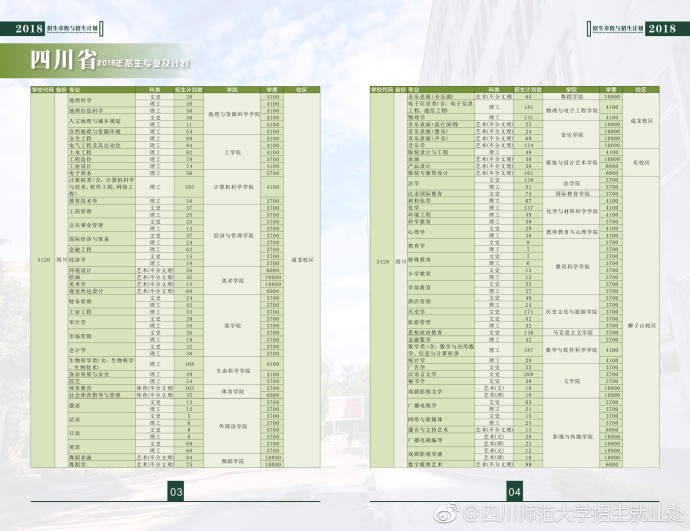Click the '金融工程' major cell
The height and width of the screenshot is (531, 690).
(102, 249)
